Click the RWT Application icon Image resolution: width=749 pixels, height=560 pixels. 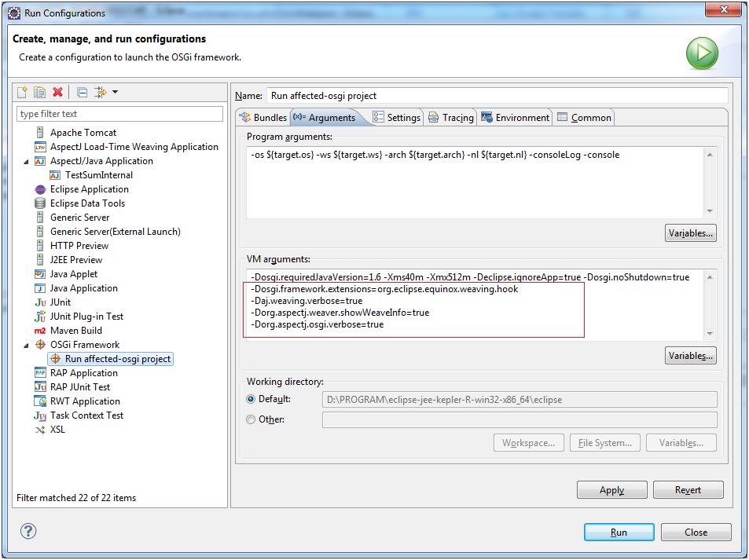coord(40,401)
